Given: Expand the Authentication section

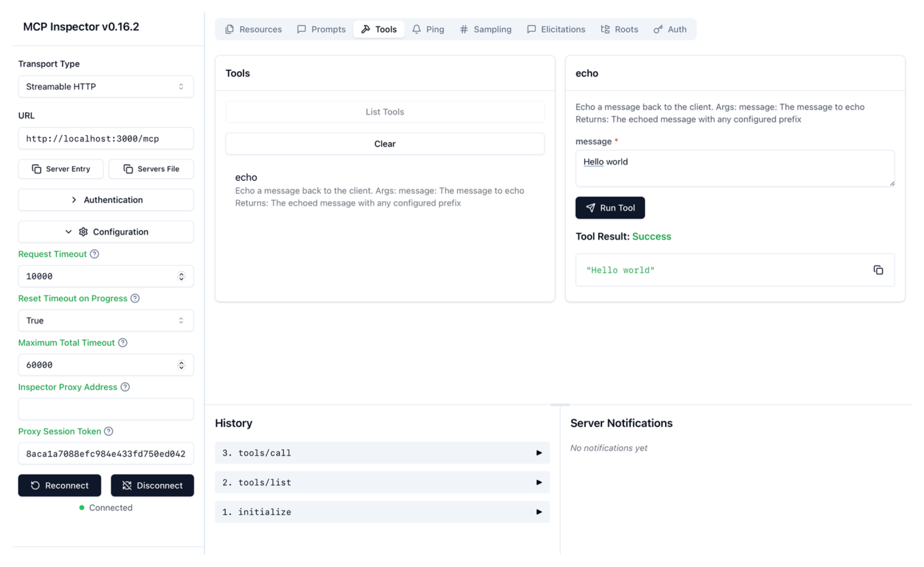Looking at the screenshot, I should (106, 200).
